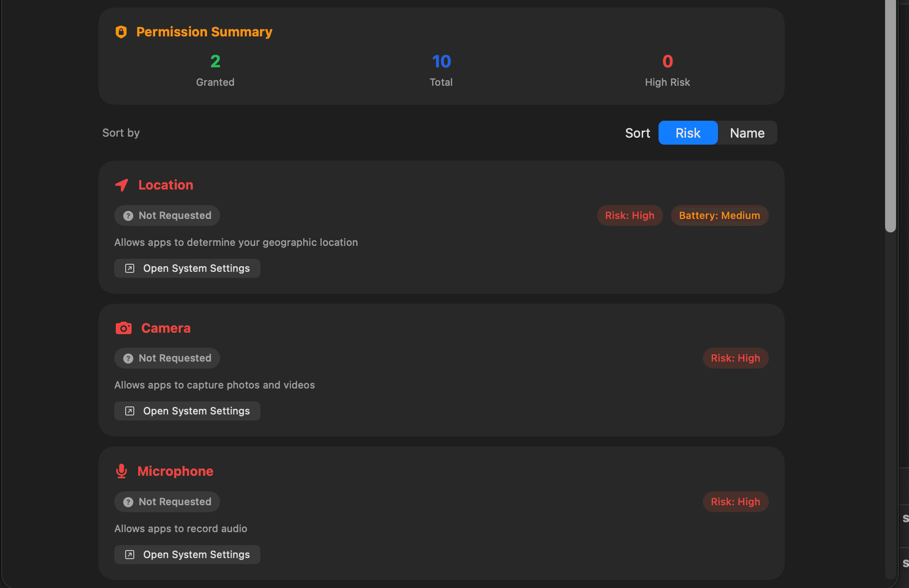Image resolution: width=909 pixels, height=588 pixels.
Task: Open System Settings for Microphone
Action: click(x=187, y=555)
